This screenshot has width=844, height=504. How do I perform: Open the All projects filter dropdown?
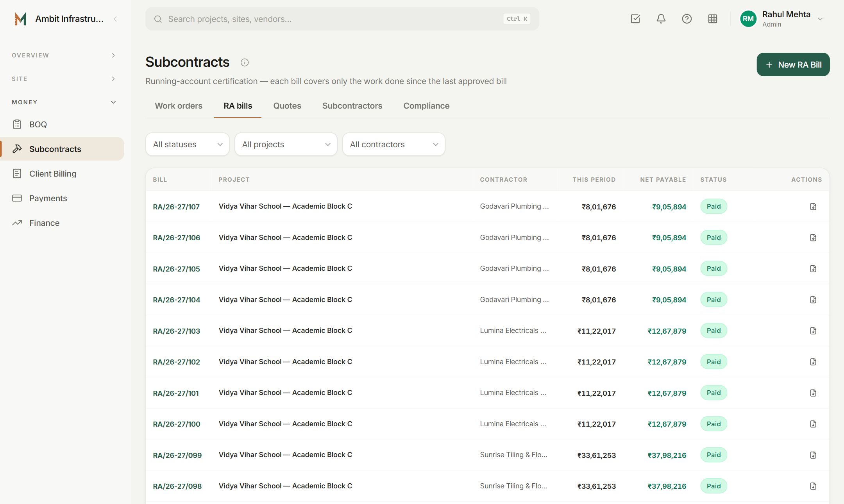286,144
